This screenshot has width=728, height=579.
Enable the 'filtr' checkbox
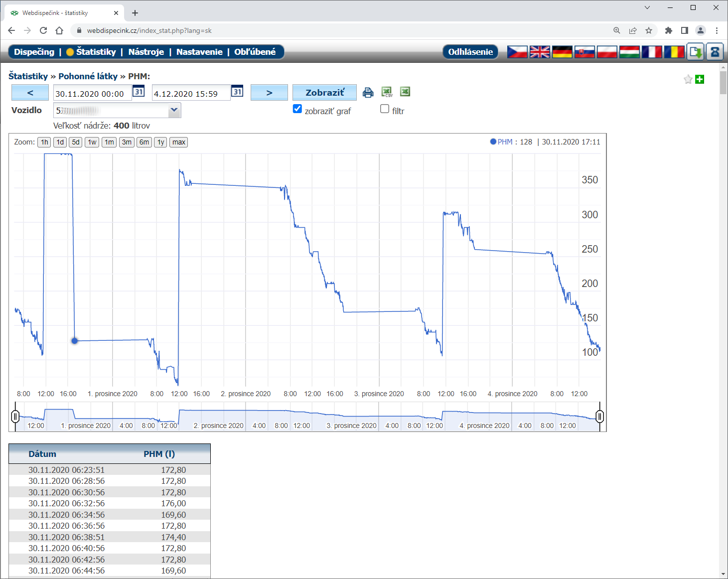tap(385, 109)
